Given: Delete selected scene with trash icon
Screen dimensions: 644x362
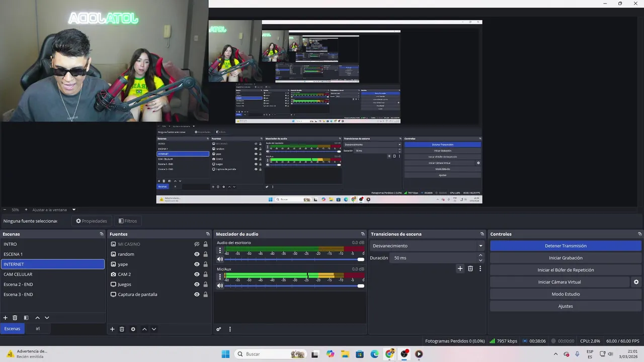Looking at the screenshot, I should 15,318.
